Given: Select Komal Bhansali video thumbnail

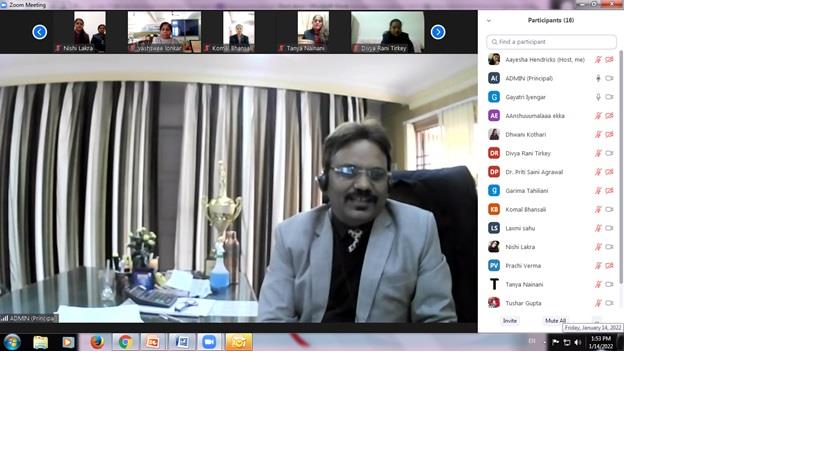Looking at the screenshot, I should [x=228, y=32].
